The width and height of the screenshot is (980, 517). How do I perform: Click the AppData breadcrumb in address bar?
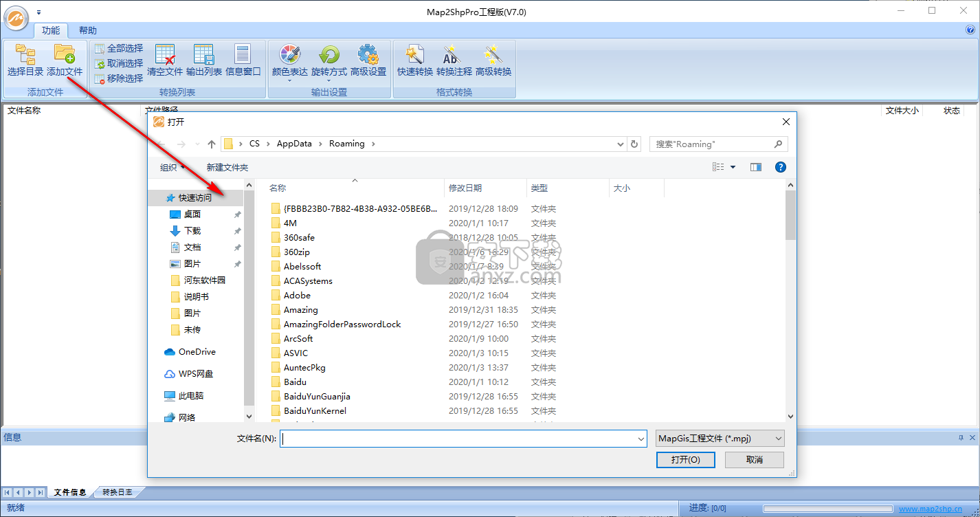(294, 144)
